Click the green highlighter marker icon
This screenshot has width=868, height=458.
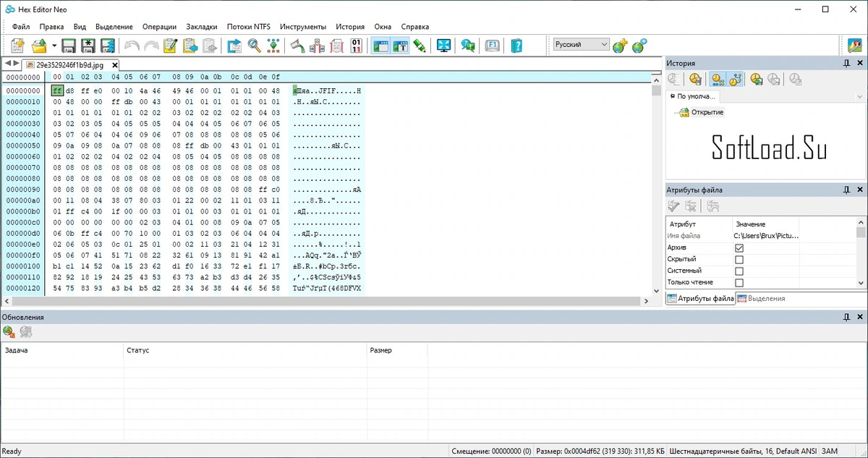pos(419,46)
